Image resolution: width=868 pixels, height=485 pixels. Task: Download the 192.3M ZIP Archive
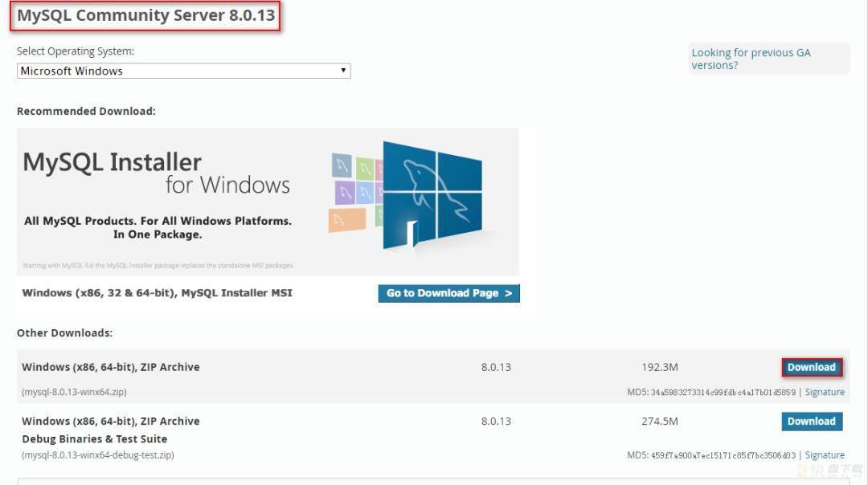click(x=812, y=367)
